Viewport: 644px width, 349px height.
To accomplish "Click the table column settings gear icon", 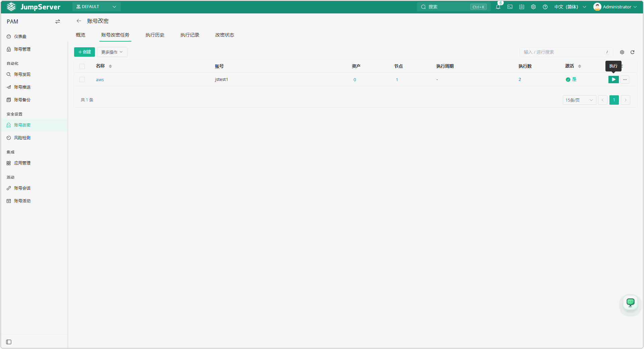I will point(622,52).
